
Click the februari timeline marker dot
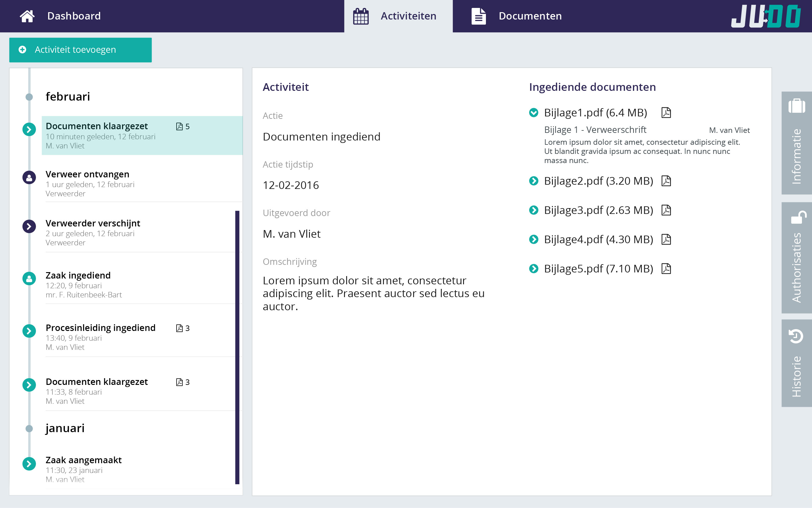(x=29, y=97)
